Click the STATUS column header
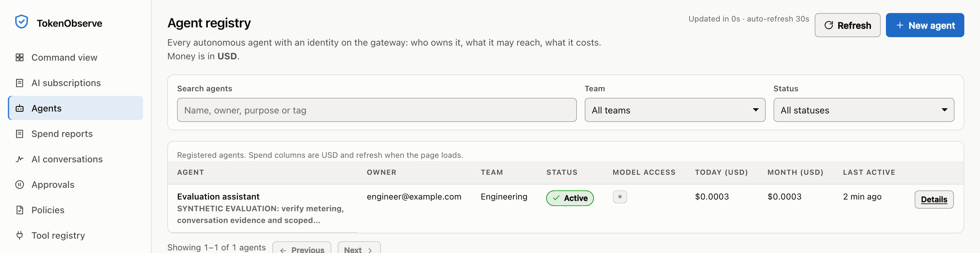This screenshot has height=253, width=980. [562, 172]
